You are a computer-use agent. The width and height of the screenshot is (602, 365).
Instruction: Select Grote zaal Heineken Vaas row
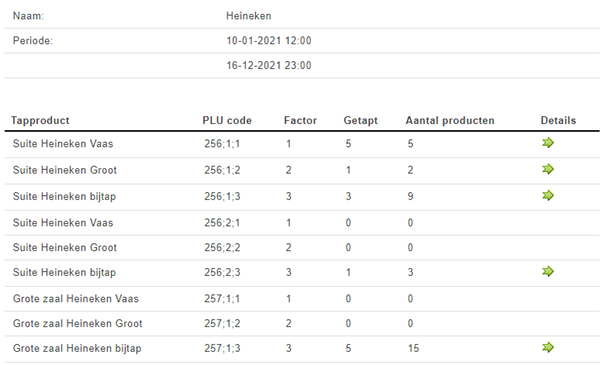[302, 299]
